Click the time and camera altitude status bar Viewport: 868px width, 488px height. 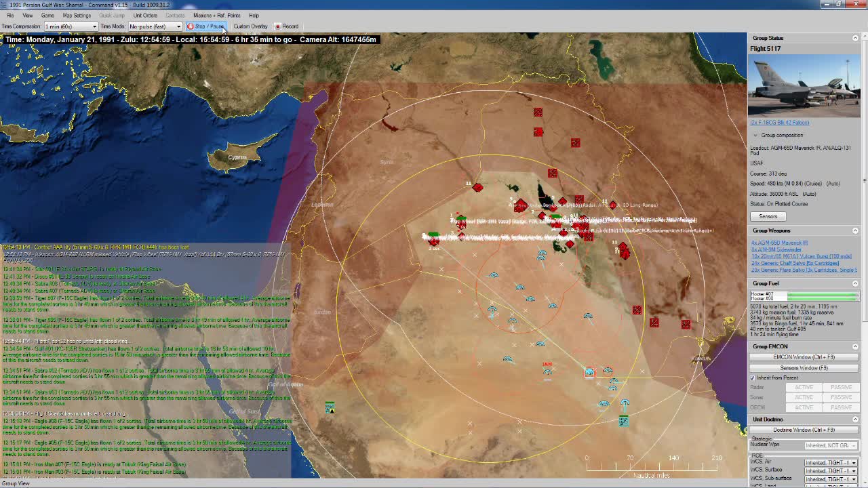coord(190,39)
